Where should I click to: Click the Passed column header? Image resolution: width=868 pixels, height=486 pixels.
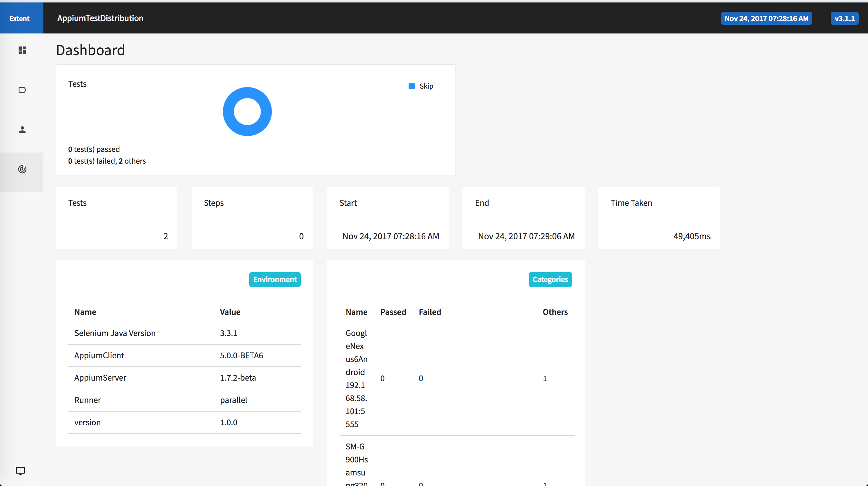pyautogui.click(x=393, y=312)
